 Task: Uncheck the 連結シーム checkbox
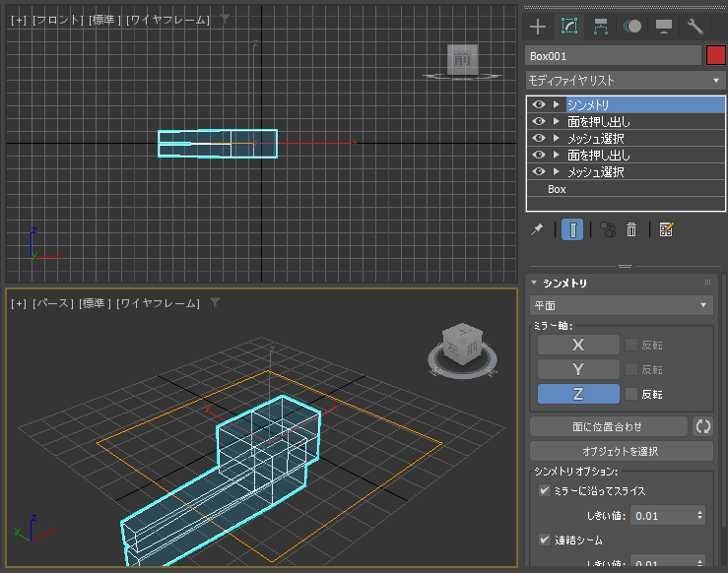[x=544, y=540]
